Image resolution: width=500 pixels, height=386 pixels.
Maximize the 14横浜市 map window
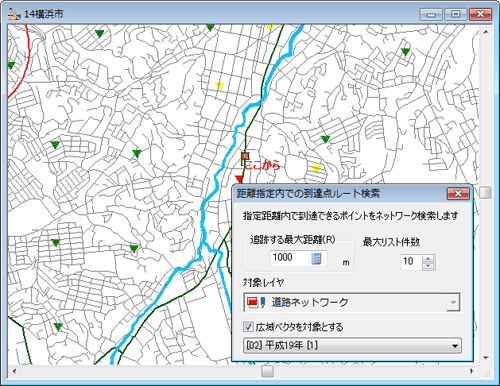[456, 14]
